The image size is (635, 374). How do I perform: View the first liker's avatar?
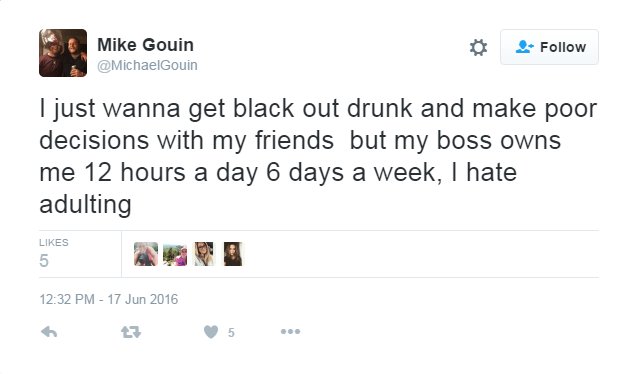pyautogui.click(x=146, y=254)
